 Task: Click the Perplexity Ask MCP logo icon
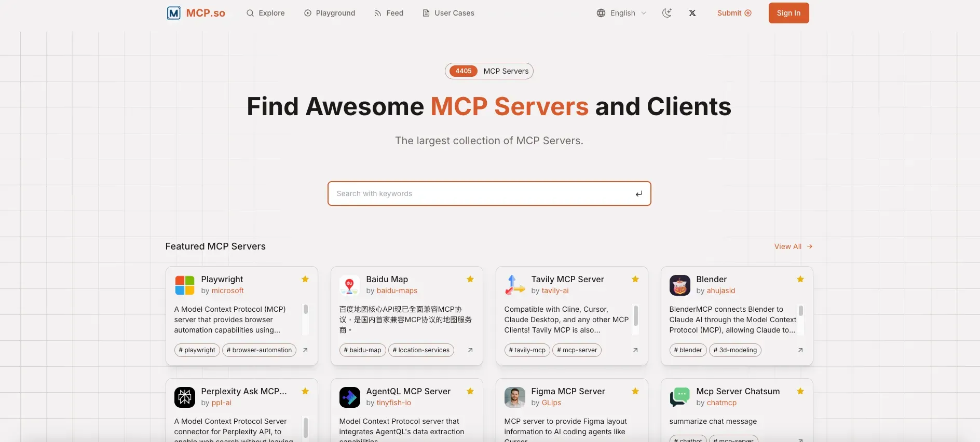[x=185, y=397]
